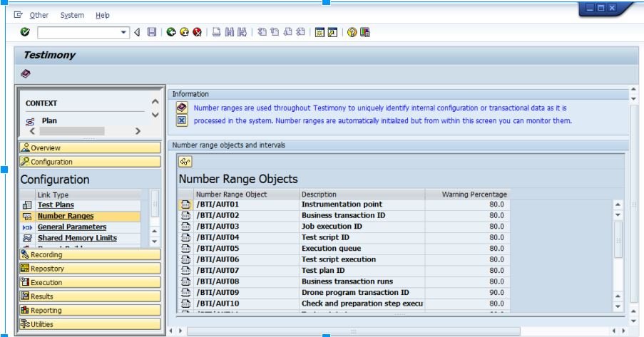Image resolution: width=644 pixels, height=337 pixels.
Task: Click the glasses Display icon above table
Action: (x=185, y=162)
